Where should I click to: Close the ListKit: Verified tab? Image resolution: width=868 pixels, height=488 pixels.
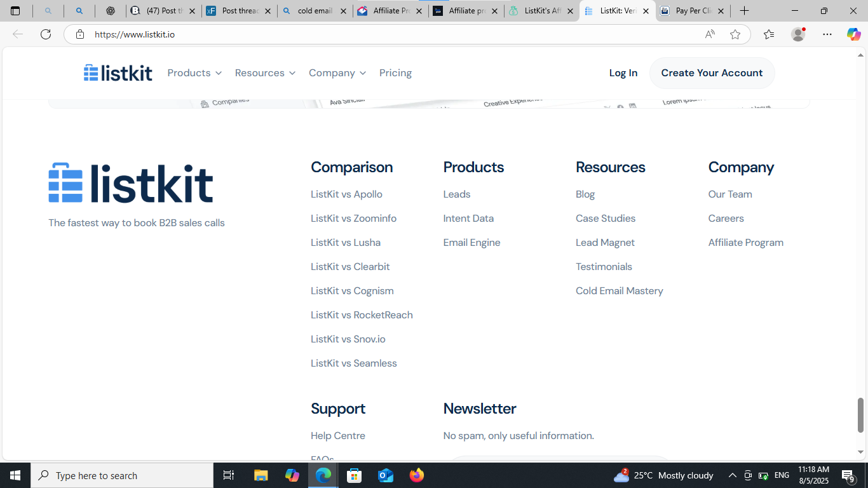(646, 11)
